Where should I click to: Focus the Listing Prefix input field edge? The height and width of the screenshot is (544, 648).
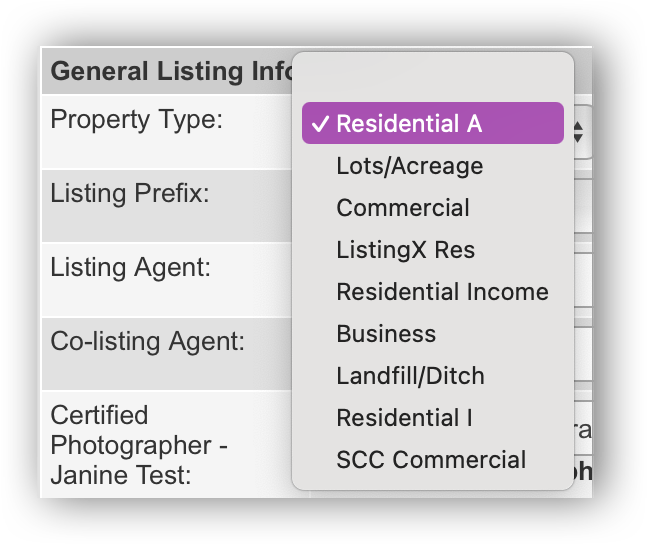coord(583,207)
